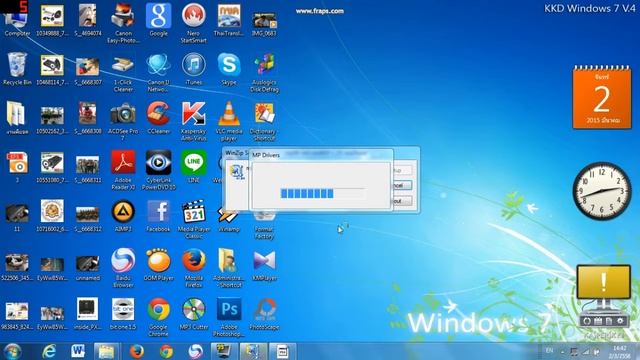This screenshot has width=640, height=360.
Task: Open Windows Explorer taskbar folder
Action: pos(107,351)
